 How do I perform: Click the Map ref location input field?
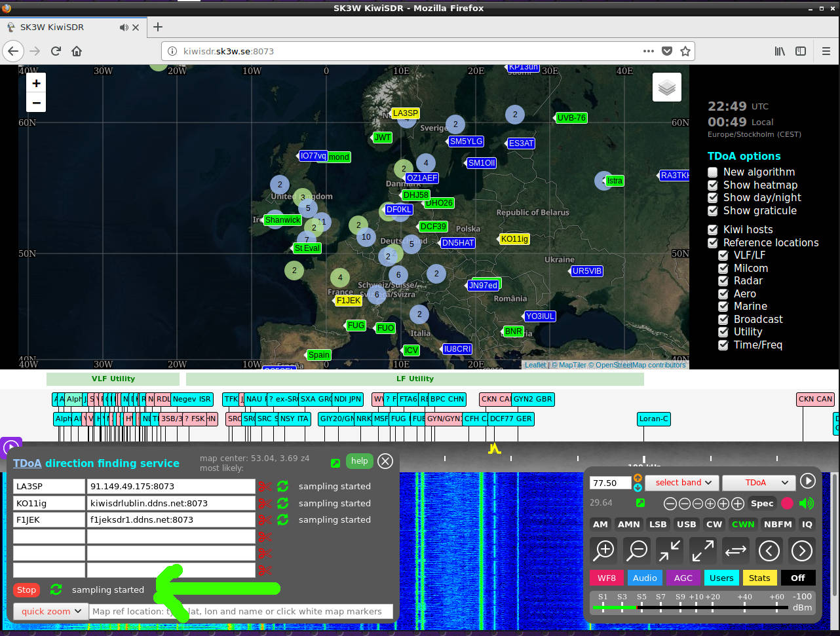click(240, 611)
